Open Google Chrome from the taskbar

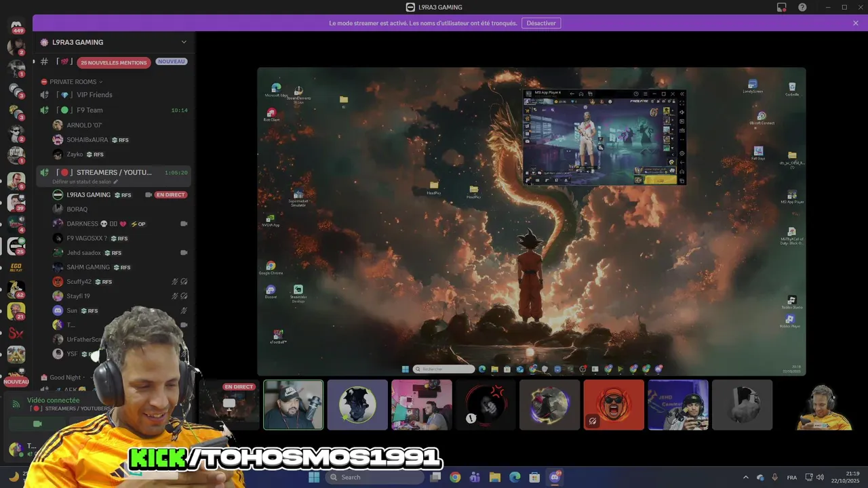(455, 477)
